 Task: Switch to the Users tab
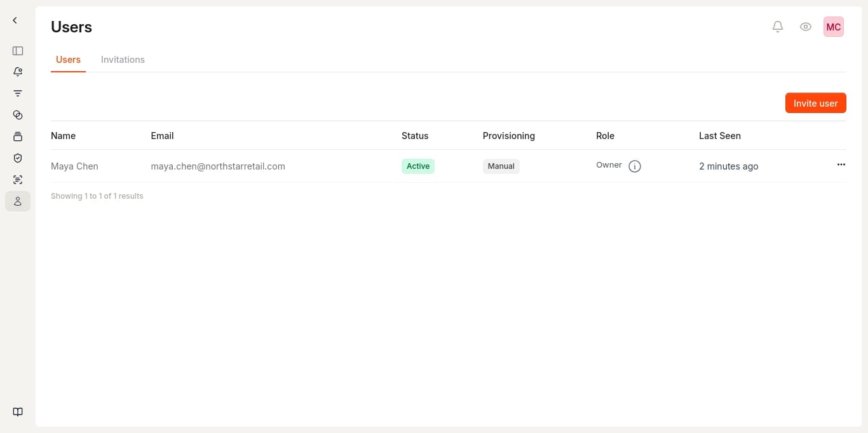click(x=68, y=60)
